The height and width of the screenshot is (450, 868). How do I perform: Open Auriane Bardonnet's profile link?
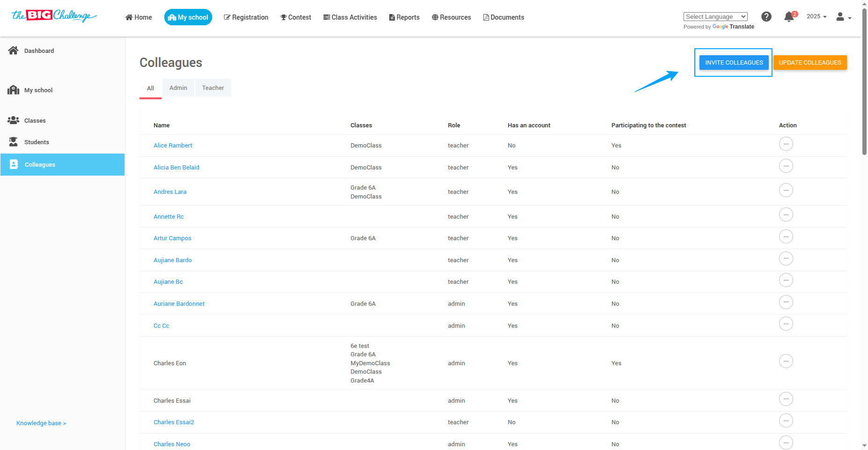(x=179, y=303)
